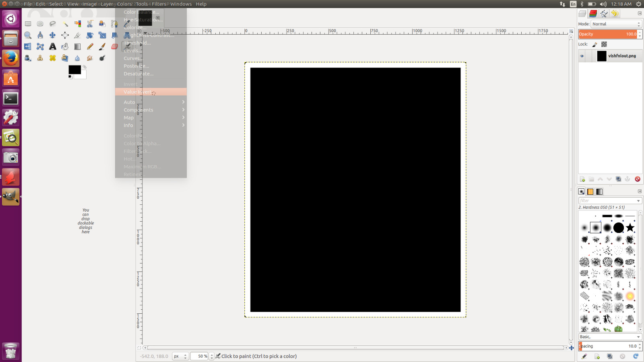Screen dimensions: 644x362
Task: Select the Ellipse Select tool
Action: tap(40, 24)
